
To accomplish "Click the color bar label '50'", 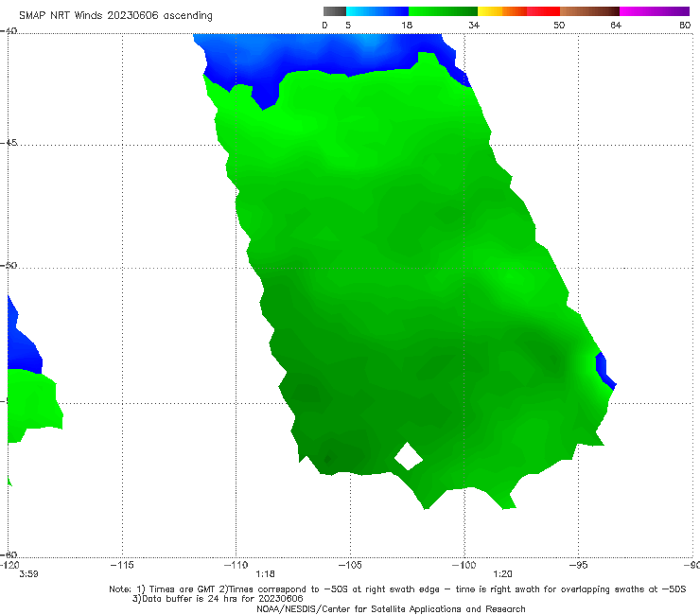I will pos(559,26).
